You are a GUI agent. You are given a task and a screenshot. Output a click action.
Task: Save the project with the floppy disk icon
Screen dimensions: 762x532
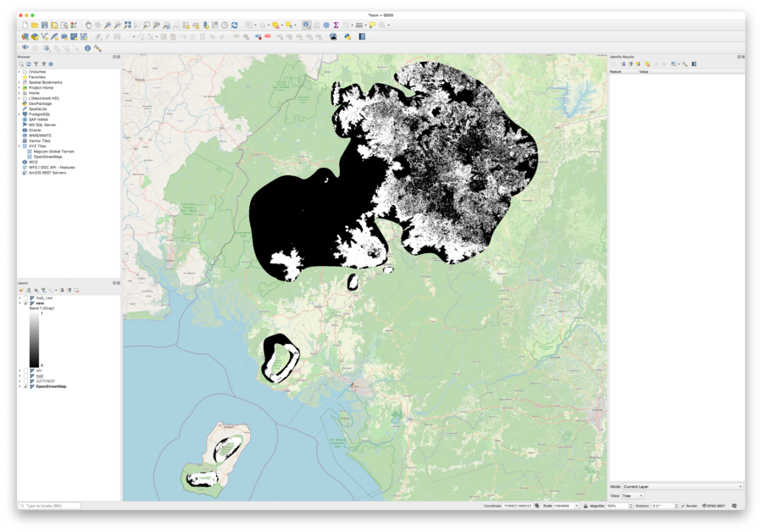(x=44, y=25)
